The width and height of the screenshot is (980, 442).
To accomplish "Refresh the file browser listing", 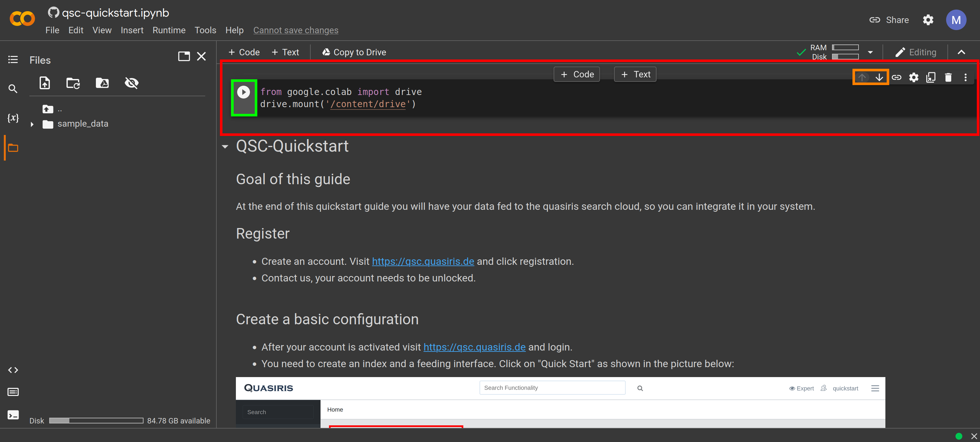I will pos(73,83).
